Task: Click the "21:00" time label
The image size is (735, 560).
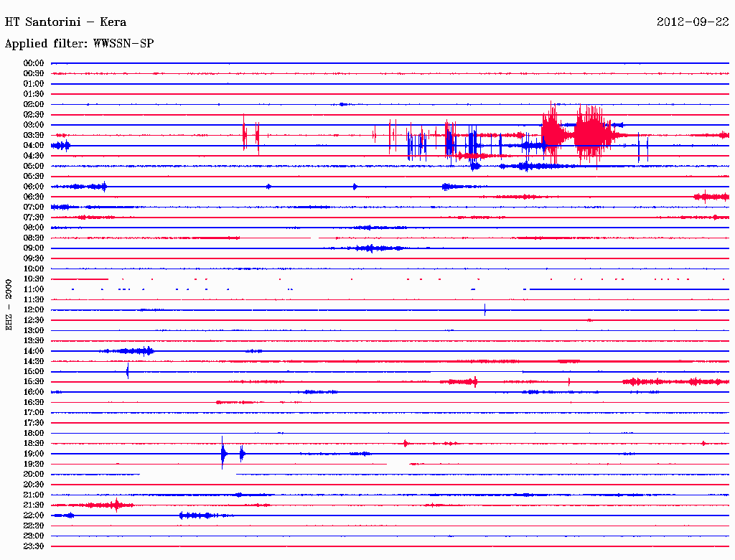Action: [x=34, y=495]
